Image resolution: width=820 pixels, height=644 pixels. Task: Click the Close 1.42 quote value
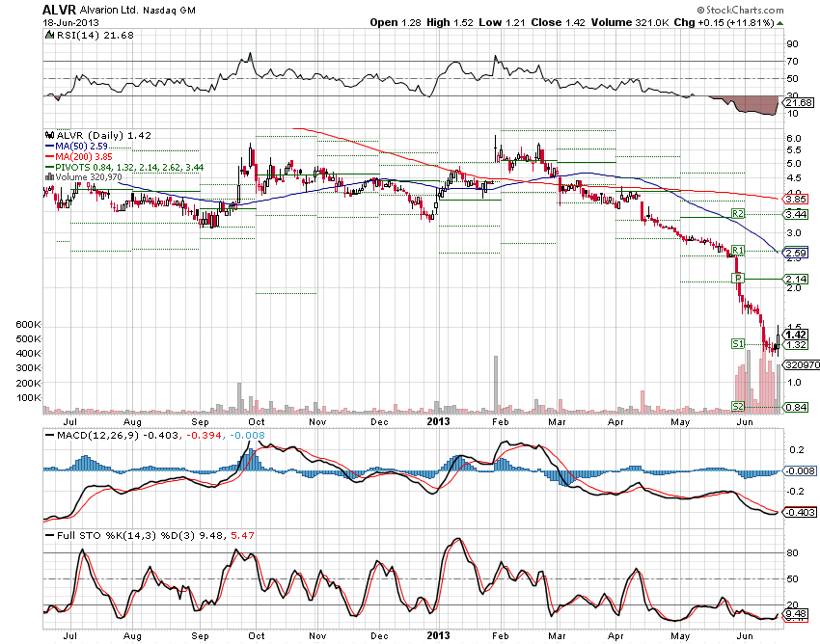(x=558, y=22)
